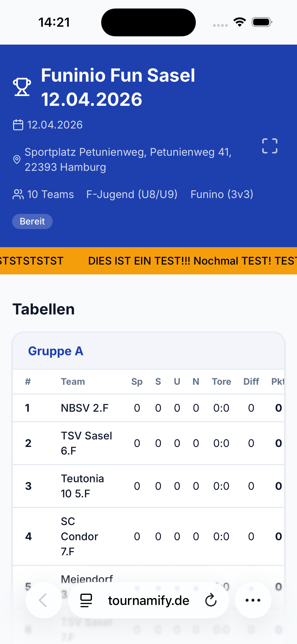This screenshot has width=297, height=644.
Task: Select team SC Condor 7.F in the table
Action: (x=79, y=536)
